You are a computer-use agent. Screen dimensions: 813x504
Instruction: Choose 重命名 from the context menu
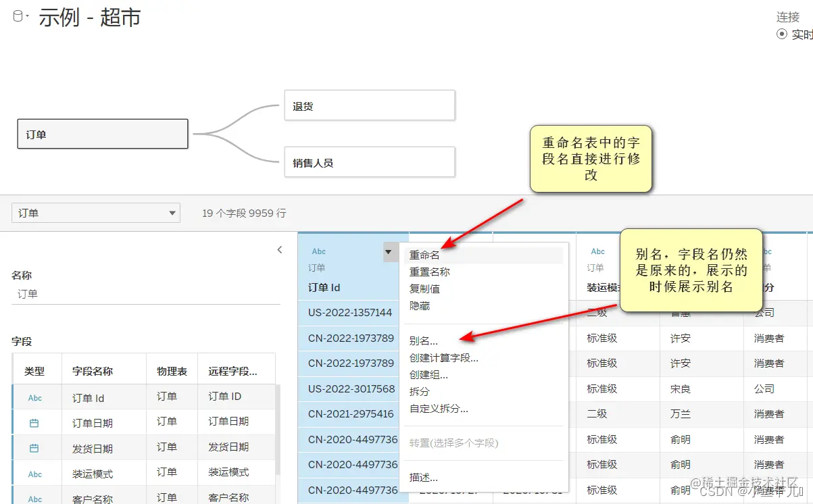483,255
